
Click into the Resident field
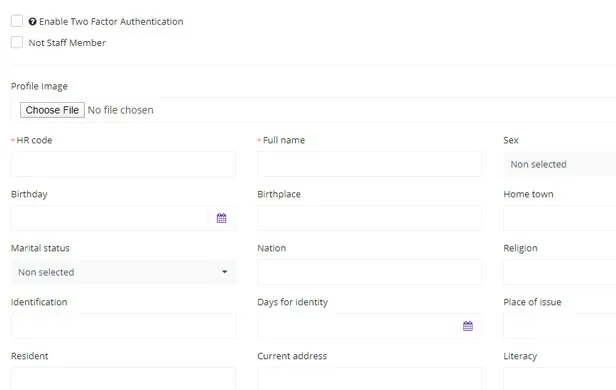pos(123,379)
